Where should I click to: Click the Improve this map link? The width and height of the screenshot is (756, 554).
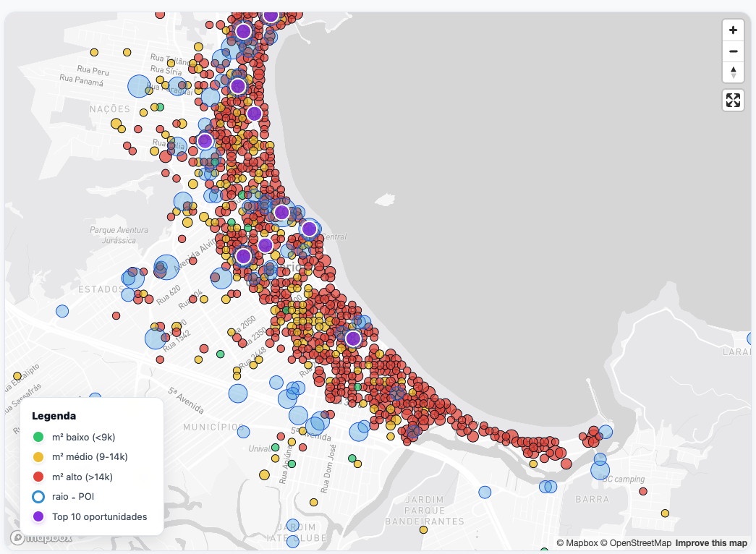click(711, 543)
